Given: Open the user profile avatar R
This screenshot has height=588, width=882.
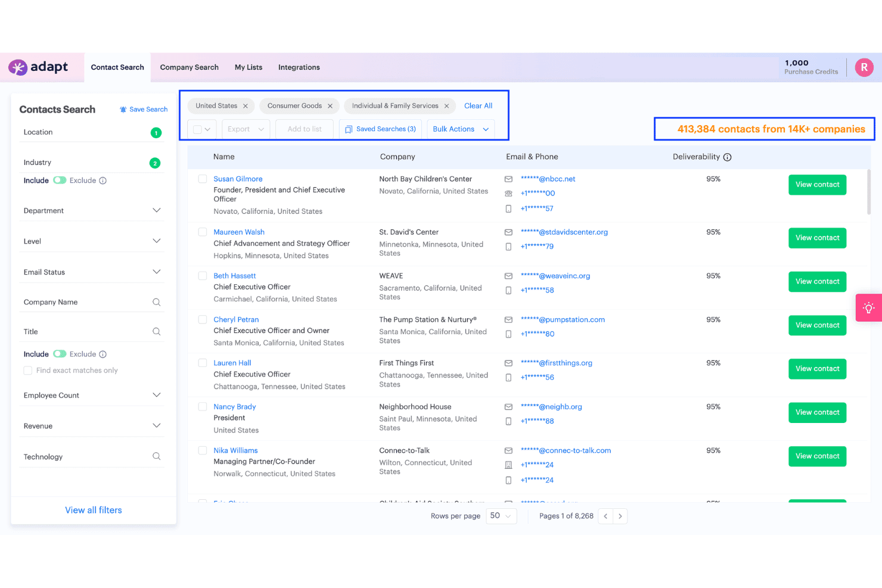Looking at the screenshot, I should (x=864, y=67).
